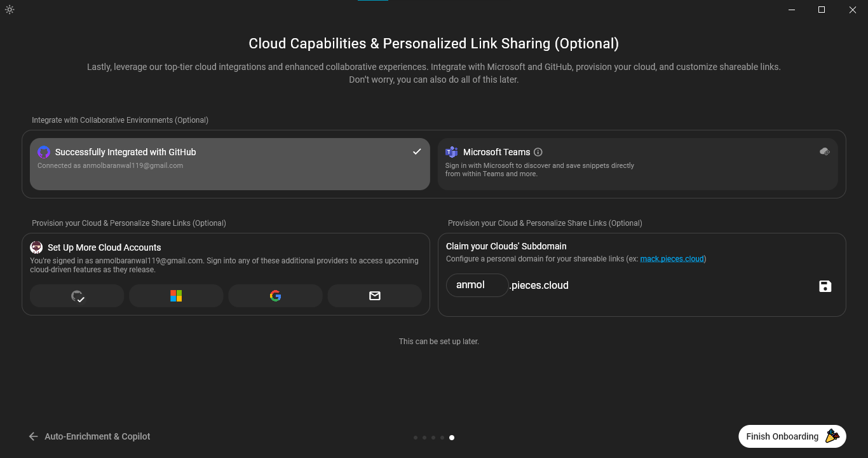This screenshot has height=458, width=868.
Task: Click the GitHub integration checkmark
Action: click(417, 151)
